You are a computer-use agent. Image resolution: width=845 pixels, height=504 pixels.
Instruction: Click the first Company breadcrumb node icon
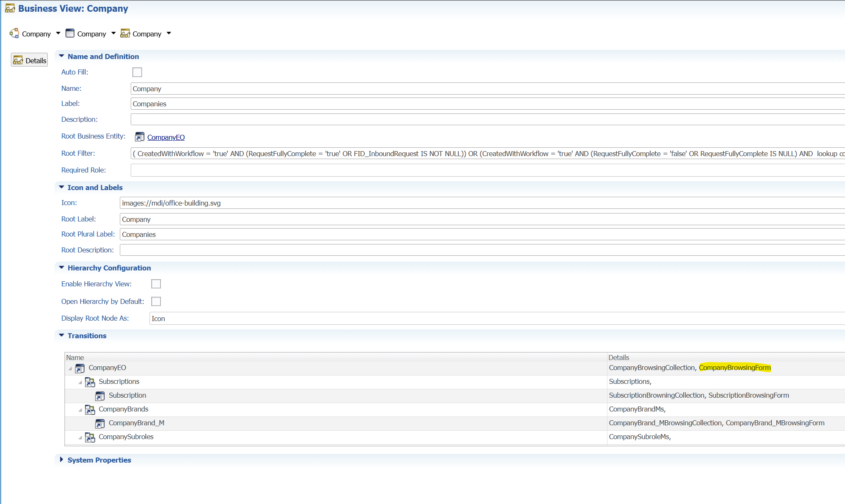click(14, 33)
